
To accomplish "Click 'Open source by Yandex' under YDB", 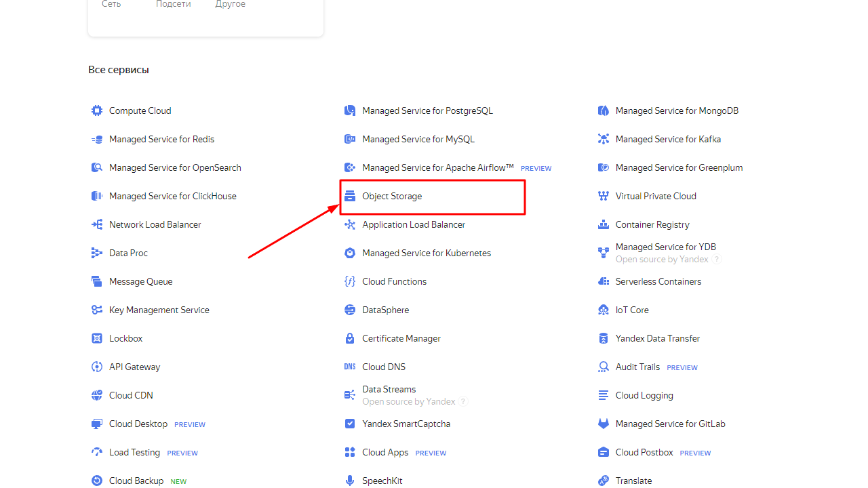I will click(x=662, y=260).
